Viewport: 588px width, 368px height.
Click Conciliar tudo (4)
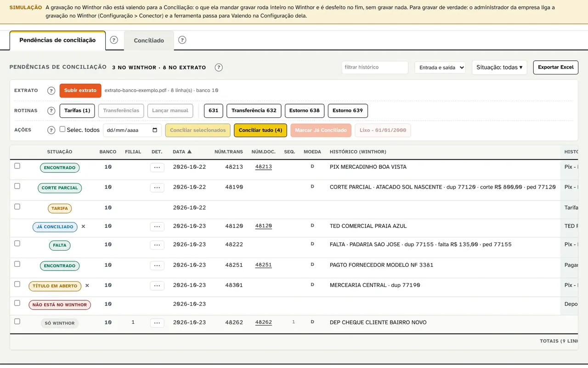pyautogui.click(x=260, y=130)
